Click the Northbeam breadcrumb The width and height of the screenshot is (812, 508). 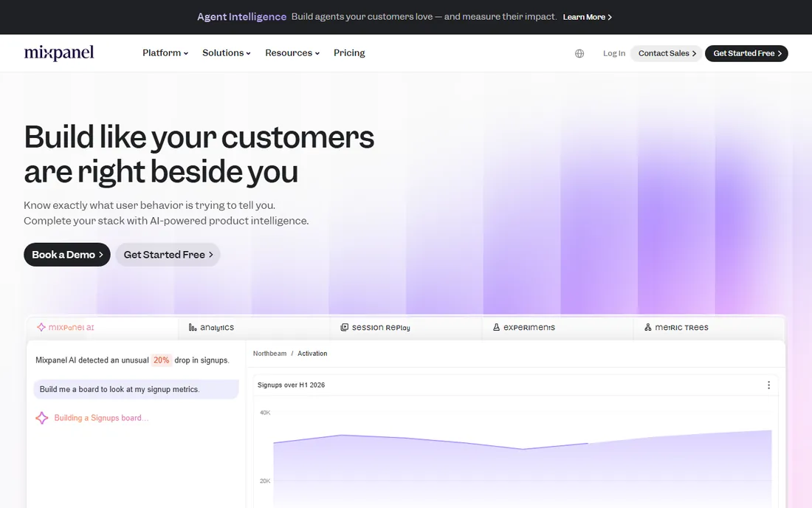pos(269,353)
